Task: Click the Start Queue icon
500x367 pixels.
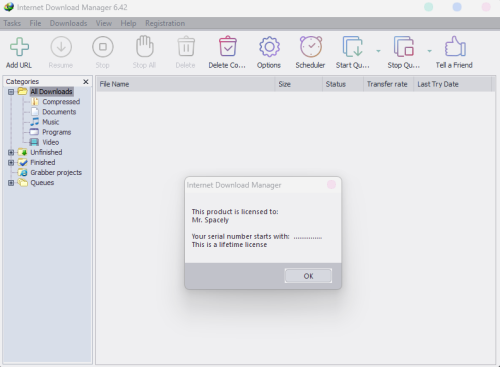Action: pyautogui.click(x=352, y=47)
